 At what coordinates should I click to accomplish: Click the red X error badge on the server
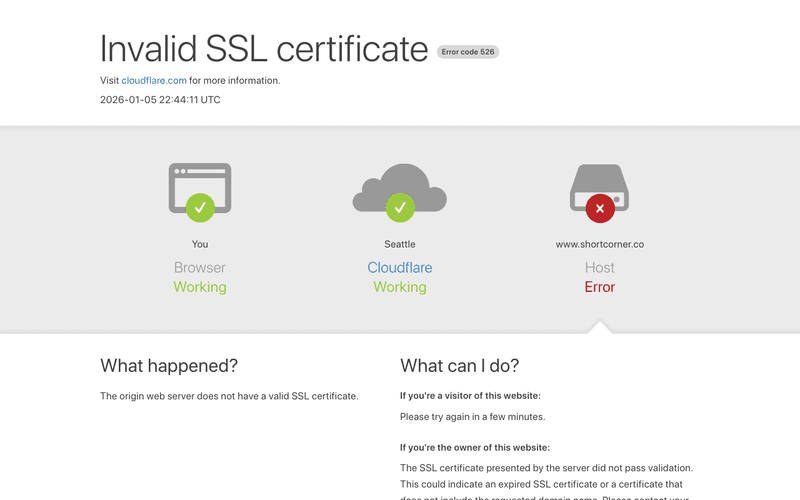tap(600, 208)
